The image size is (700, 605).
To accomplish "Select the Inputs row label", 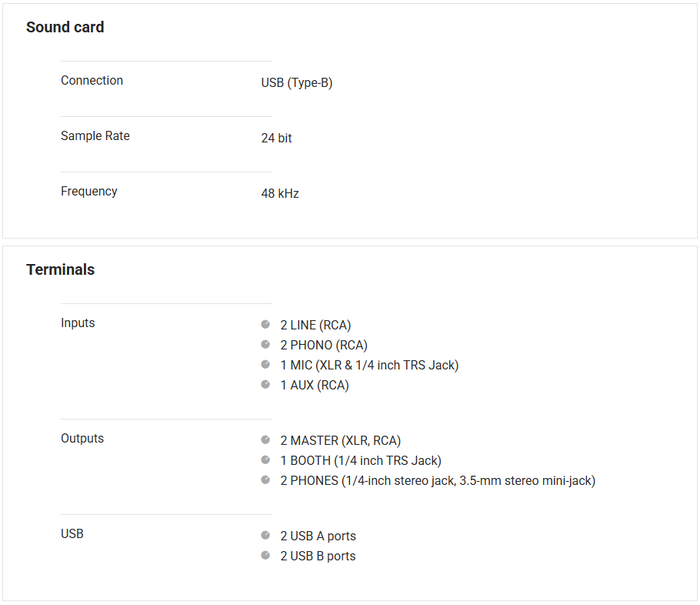I will (x=78, y=323).
